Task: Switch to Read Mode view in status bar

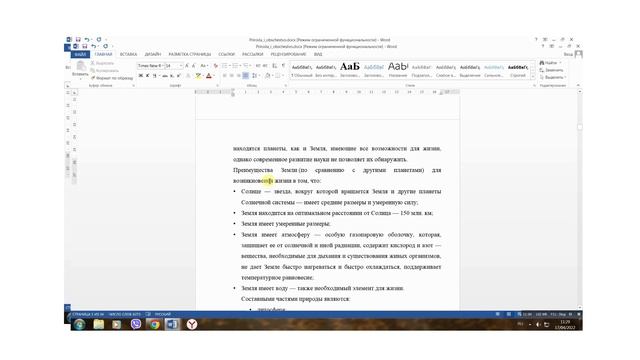Action: [498, 314]
